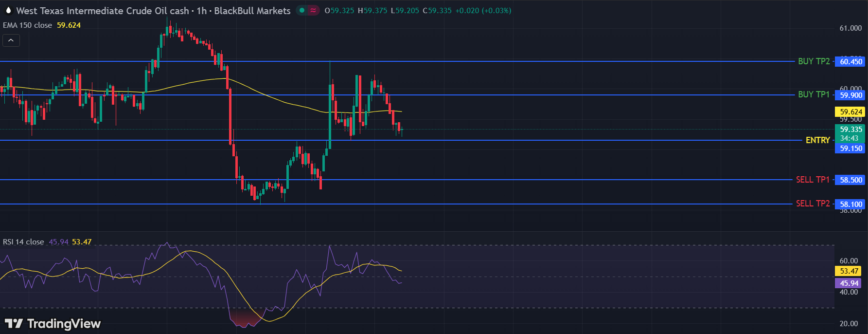Click the BUY TP1 line label
Image resolution: width=868 pixels, height=334 pixels.
tap(814, 94)
